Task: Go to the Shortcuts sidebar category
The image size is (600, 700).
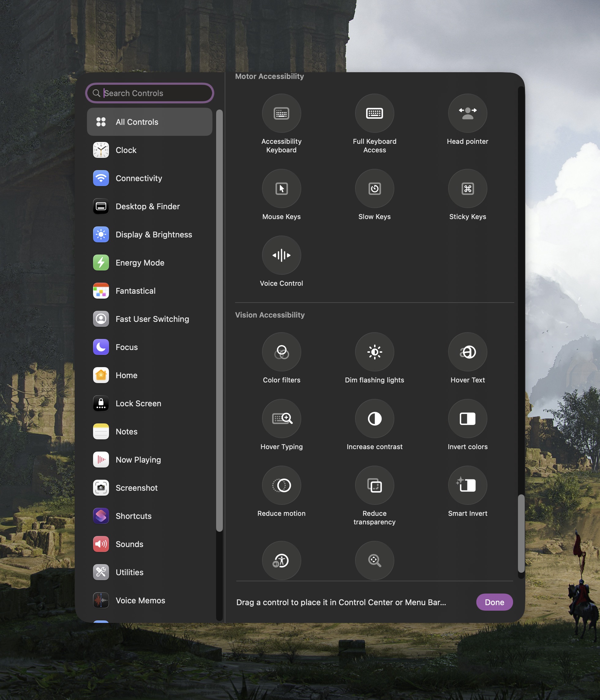Action: 133,516
